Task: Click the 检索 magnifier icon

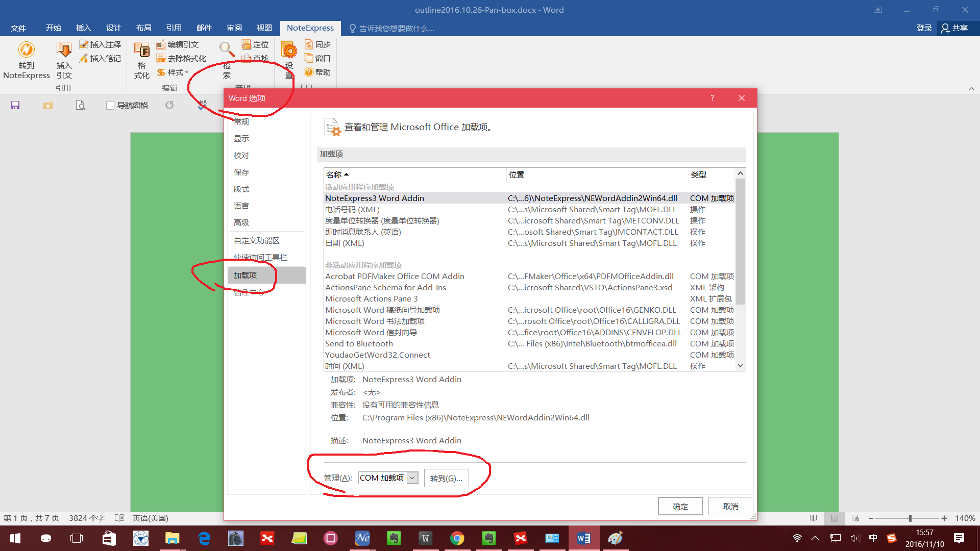Action: 227,50
